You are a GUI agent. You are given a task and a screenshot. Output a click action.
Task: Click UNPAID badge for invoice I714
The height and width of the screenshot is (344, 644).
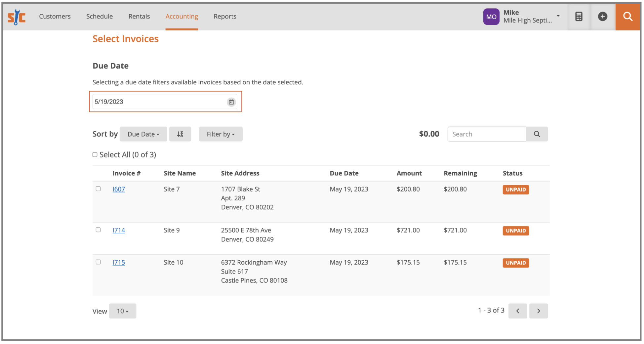coord(516,231)
